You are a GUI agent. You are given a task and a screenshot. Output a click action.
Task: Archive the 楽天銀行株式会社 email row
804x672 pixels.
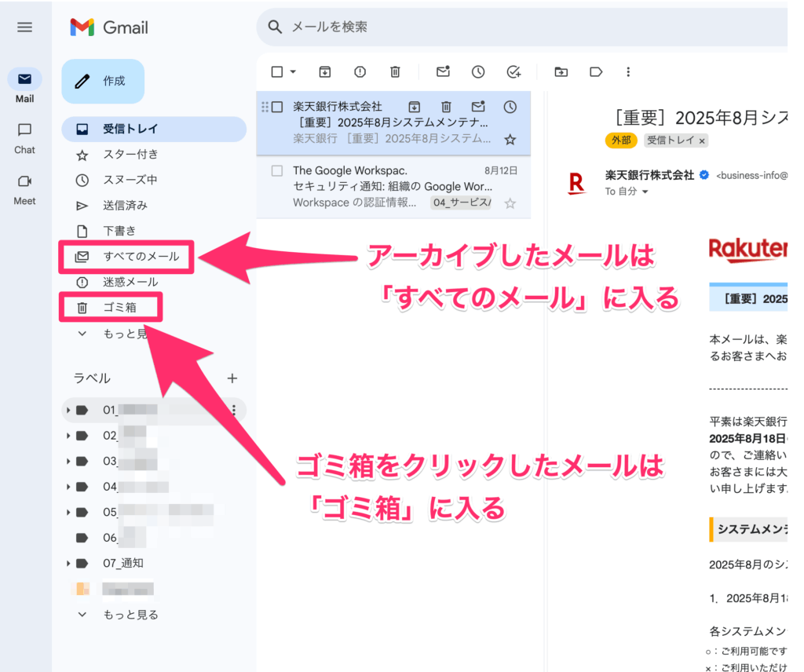coord(415,107)
